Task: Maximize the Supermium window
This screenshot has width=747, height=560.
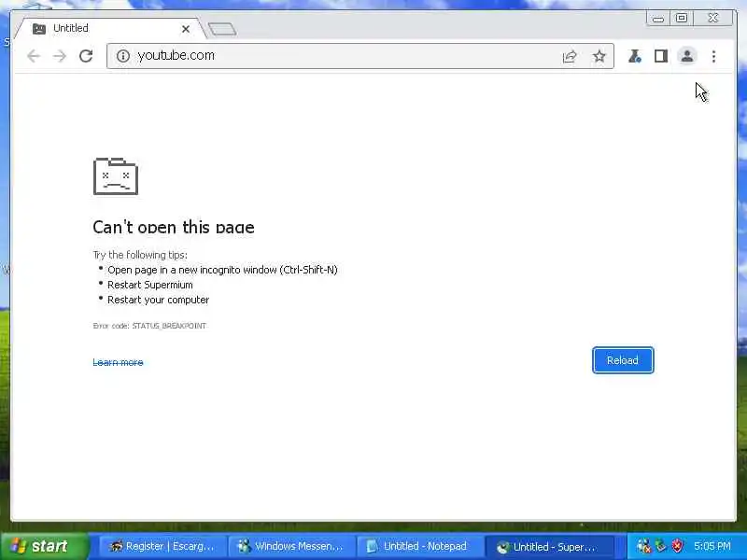Action: (682, 18)
